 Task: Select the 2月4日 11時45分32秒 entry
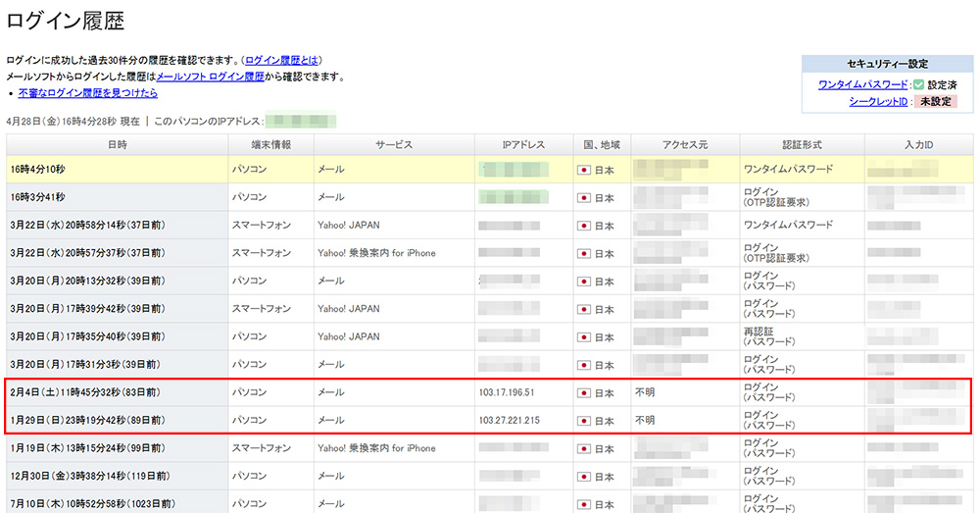pyautogui.click(x=490, y=392)
